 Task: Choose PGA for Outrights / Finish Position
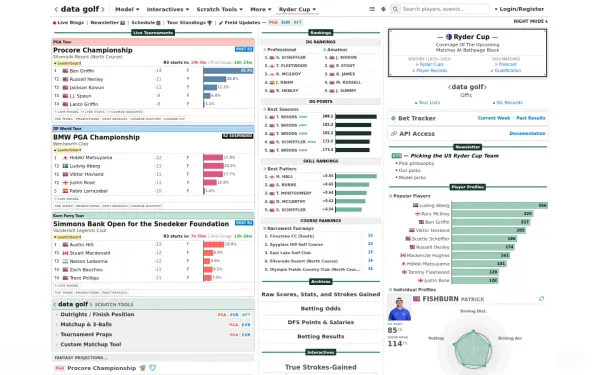(x=222, y=315)
